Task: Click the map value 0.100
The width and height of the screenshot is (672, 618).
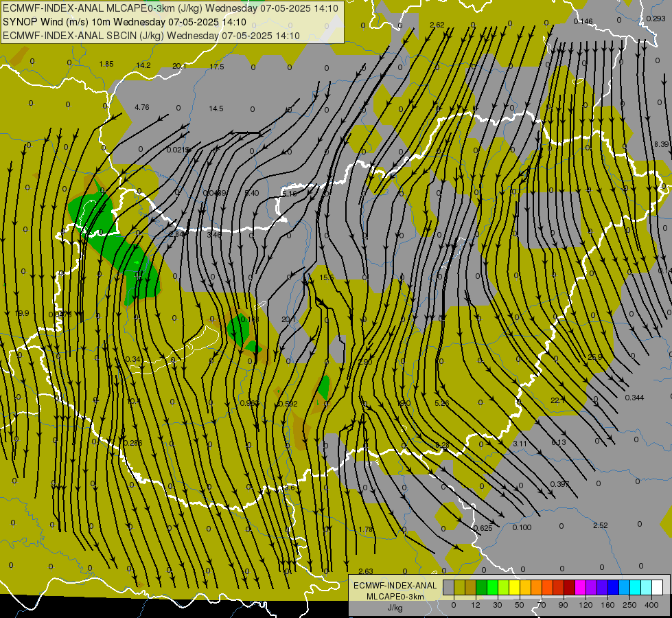Action: click(522, 527)
